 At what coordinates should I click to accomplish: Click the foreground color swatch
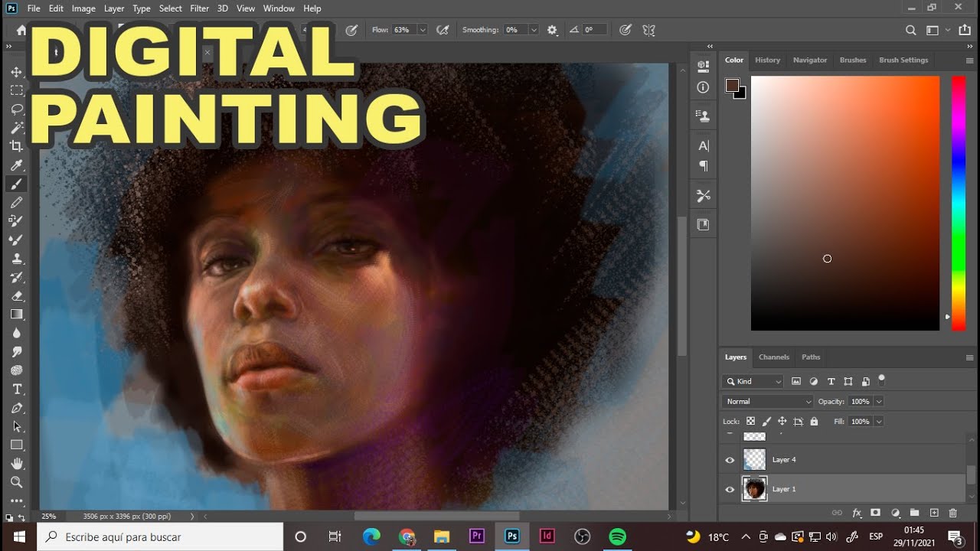tap(732, 85)
